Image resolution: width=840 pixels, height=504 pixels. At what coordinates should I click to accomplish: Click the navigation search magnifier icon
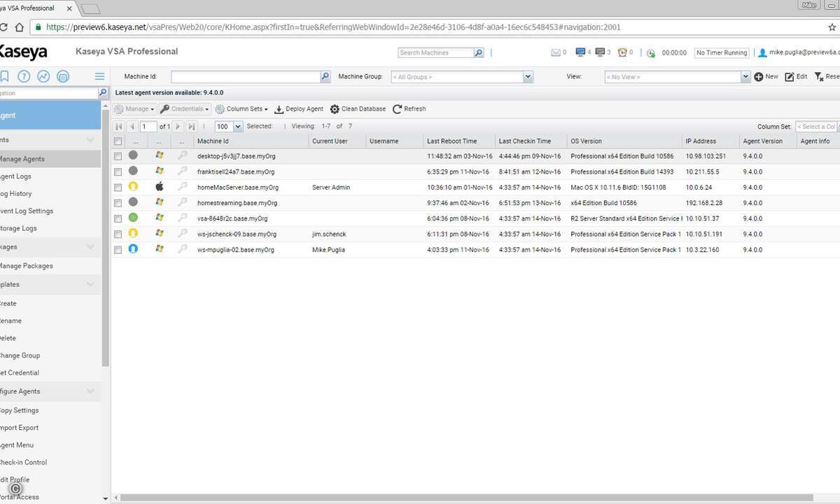pos(103,92)
